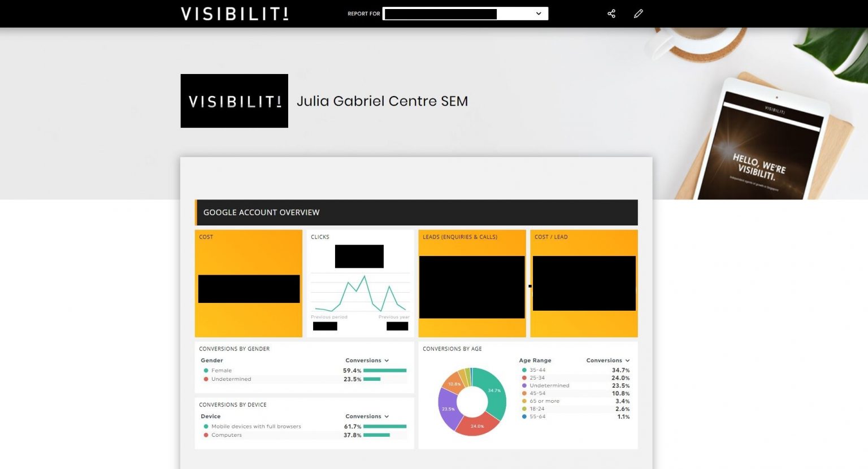
Task: Click the Conversions by Age title
Action: 452,349
